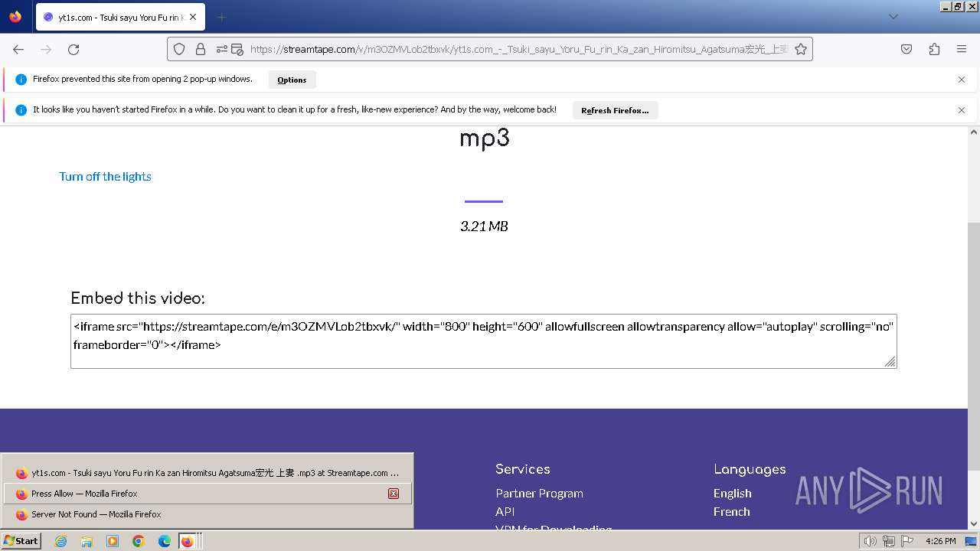
Task: Go back to the previous page
Action: tap(18, 49)
